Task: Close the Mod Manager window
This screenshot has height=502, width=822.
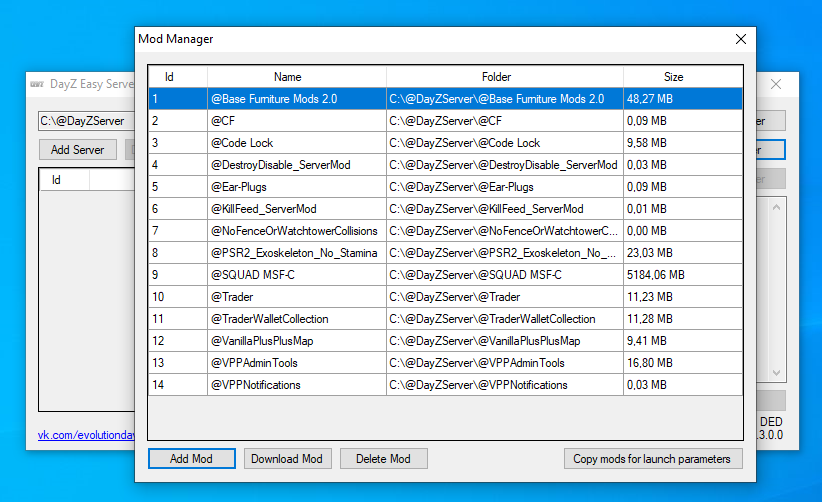Action: tap(740, 39)
